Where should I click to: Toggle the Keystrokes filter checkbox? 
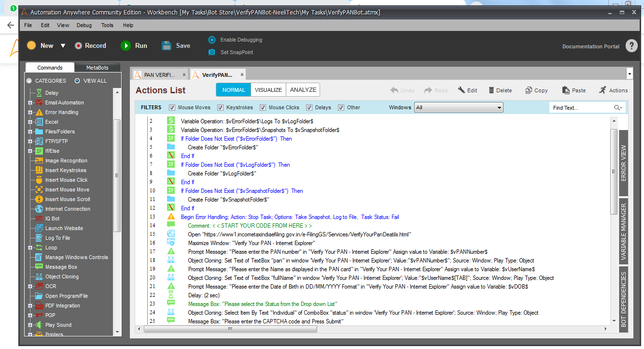click(221, 107)
